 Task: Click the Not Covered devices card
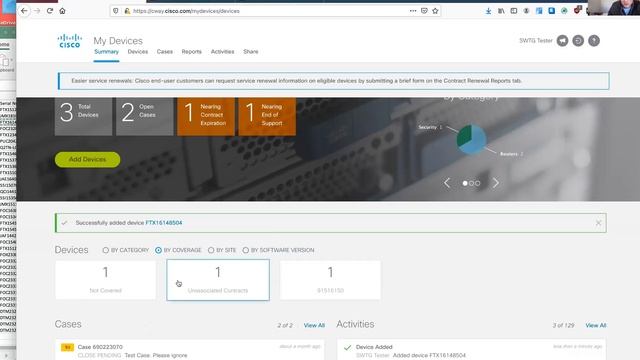click(106, 280)
